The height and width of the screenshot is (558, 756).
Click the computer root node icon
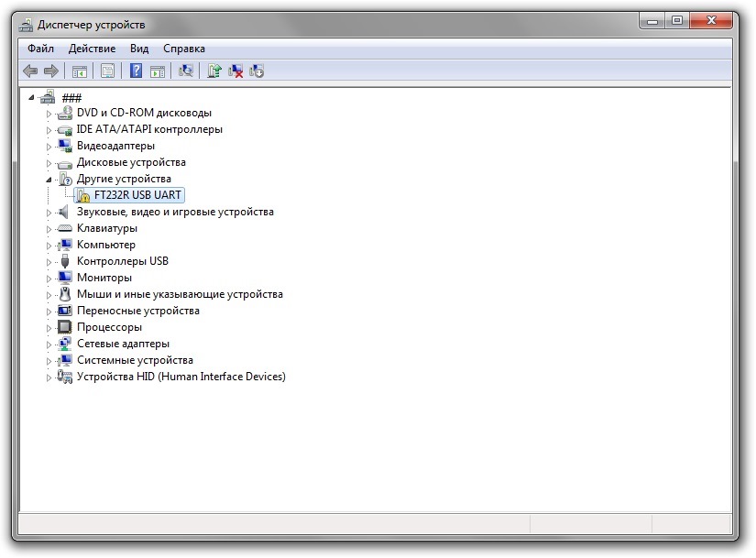click(48, 97)
